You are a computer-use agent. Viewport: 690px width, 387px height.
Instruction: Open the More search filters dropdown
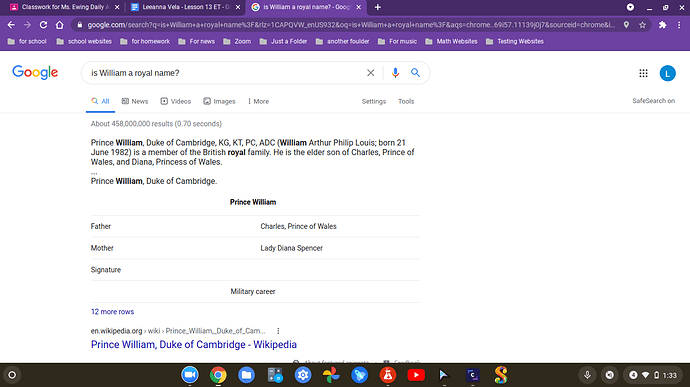(x=258, y=101)
